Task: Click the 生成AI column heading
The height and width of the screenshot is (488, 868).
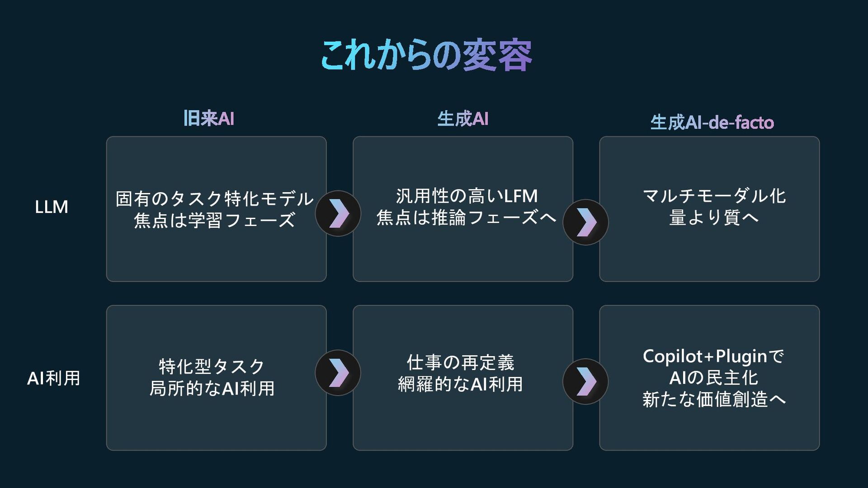Action: pyautogui.click(x=462, y=119)
